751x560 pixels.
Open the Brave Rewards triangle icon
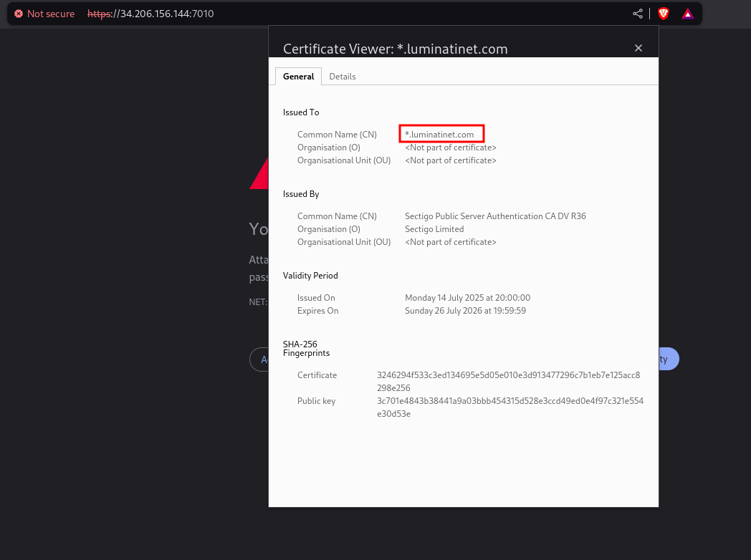pyautogui.click(x=687, y=14)
